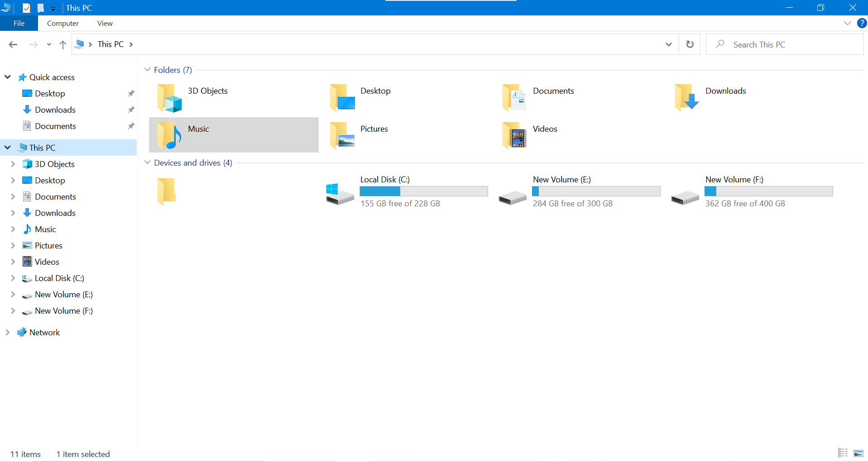Open the 3D Objects folder icon
The image size is (868, 462).
click(169, 98)
